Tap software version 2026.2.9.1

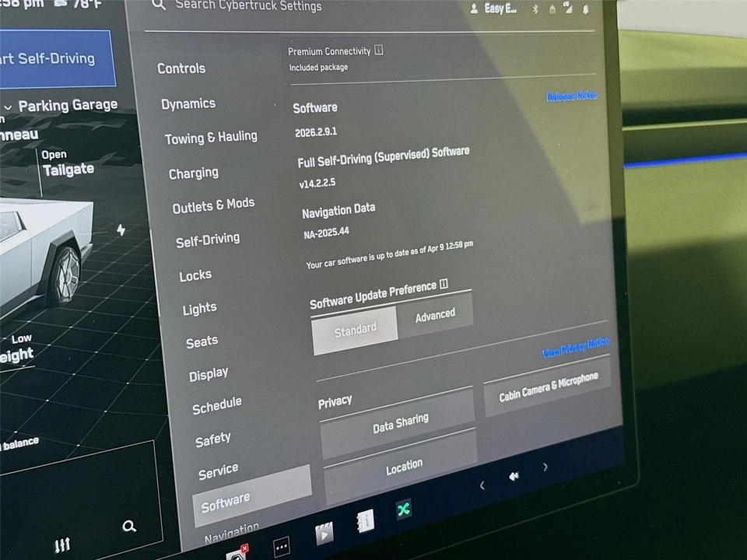click(316, 132)
